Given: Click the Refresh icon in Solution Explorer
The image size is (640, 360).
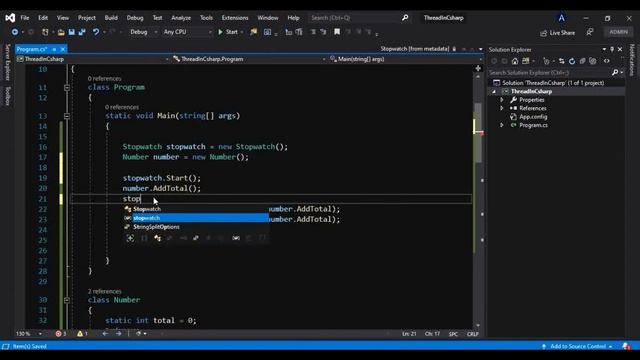Looking at the screenshot, I should click(572, 61).
